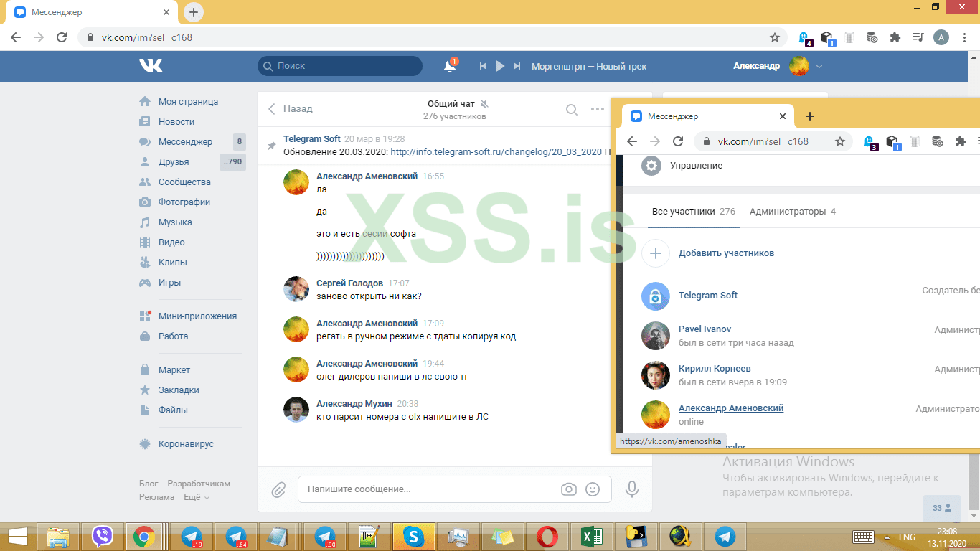
Task: Switch to Администраторы tab
Action: coord(793,212)
